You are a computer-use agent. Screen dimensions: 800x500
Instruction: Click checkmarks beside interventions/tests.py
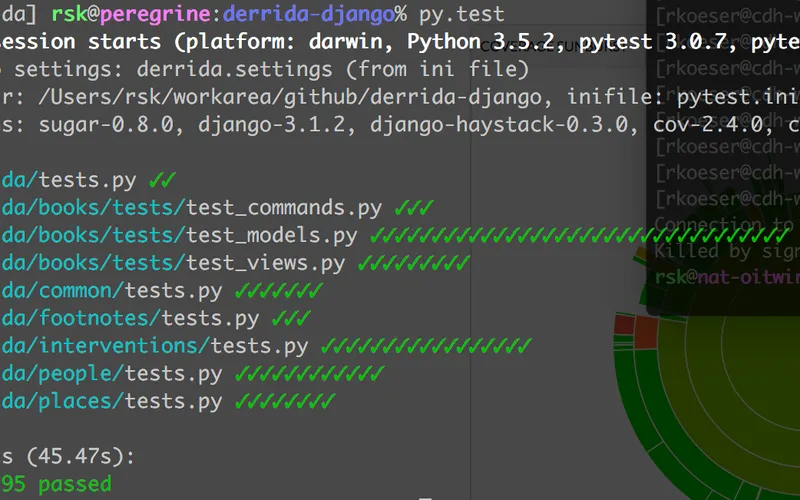point(426,346)
